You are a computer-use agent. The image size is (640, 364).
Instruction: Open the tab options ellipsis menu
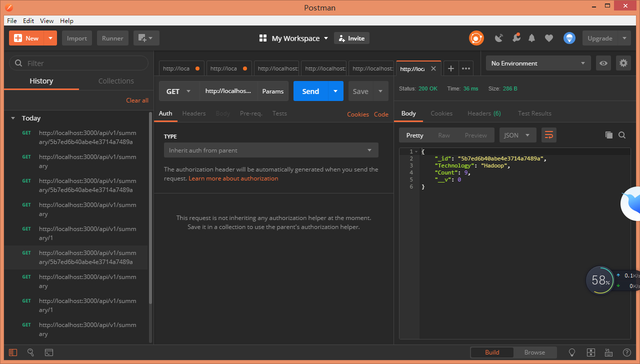point(466,68)
